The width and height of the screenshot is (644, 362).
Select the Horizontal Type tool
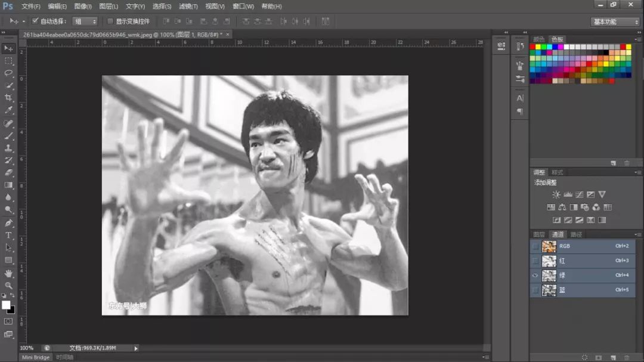click(x=8, y=236)
